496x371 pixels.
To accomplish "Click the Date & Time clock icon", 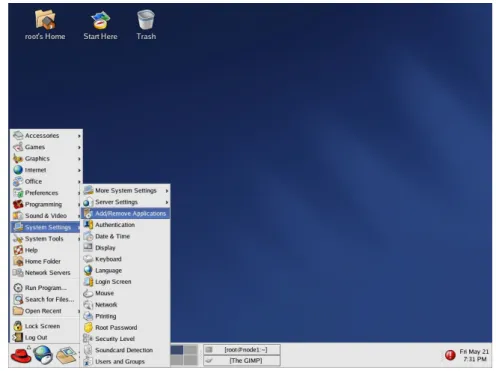I will (x=88, y=236).
